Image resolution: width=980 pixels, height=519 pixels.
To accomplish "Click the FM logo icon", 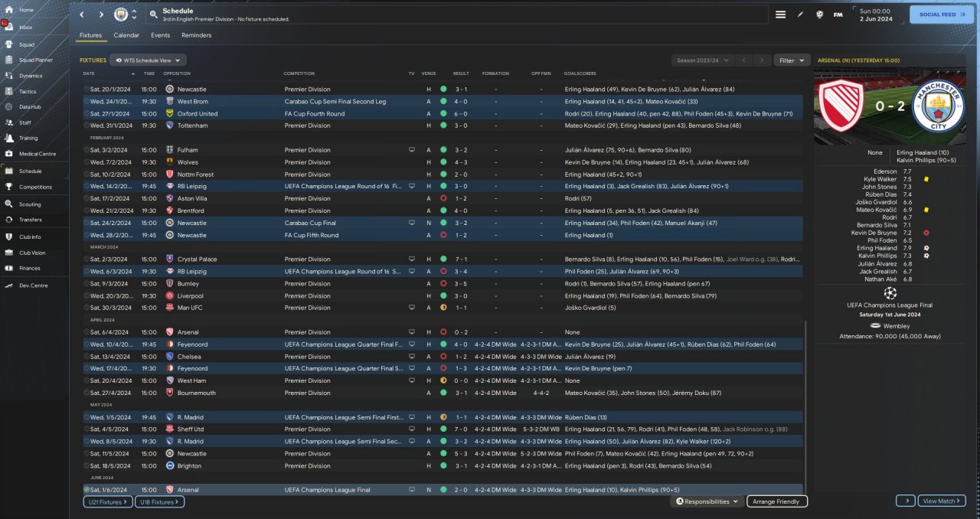I will (x=838, y=15).
